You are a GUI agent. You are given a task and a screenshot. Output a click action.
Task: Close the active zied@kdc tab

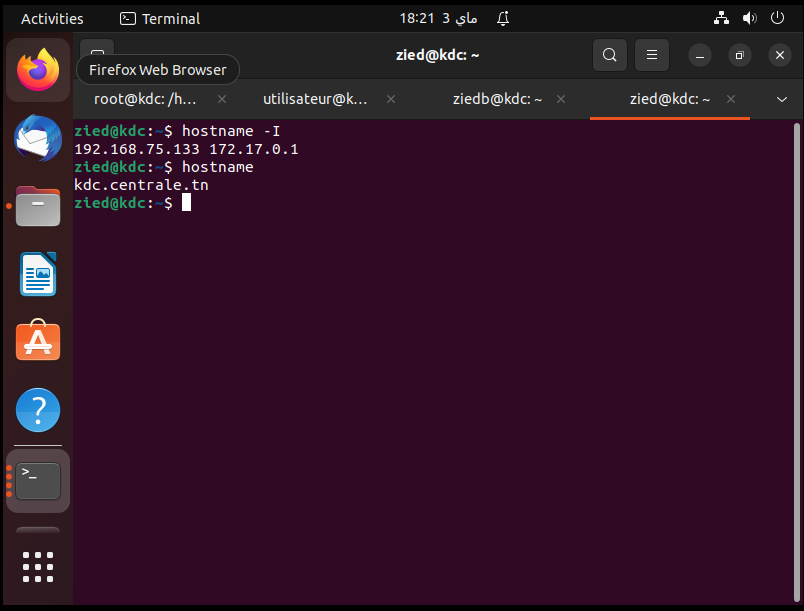click(x=731, y=99)
